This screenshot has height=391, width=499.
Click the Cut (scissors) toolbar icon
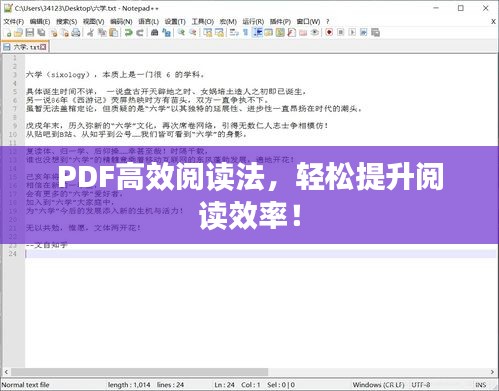click(x=90, y=33)
